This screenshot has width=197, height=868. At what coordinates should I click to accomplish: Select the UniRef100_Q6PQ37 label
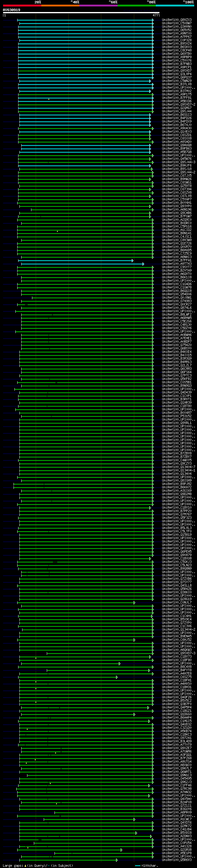[x=176, y=78]
